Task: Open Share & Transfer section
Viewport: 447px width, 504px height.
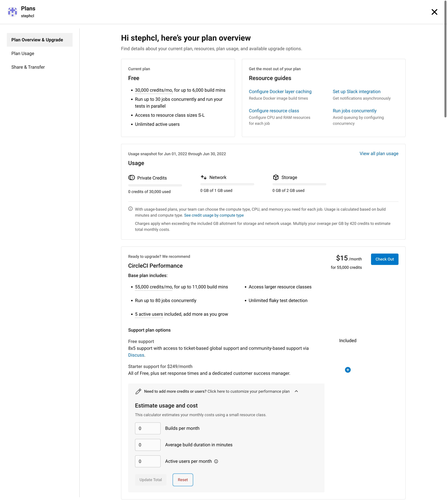Action: 28,67
